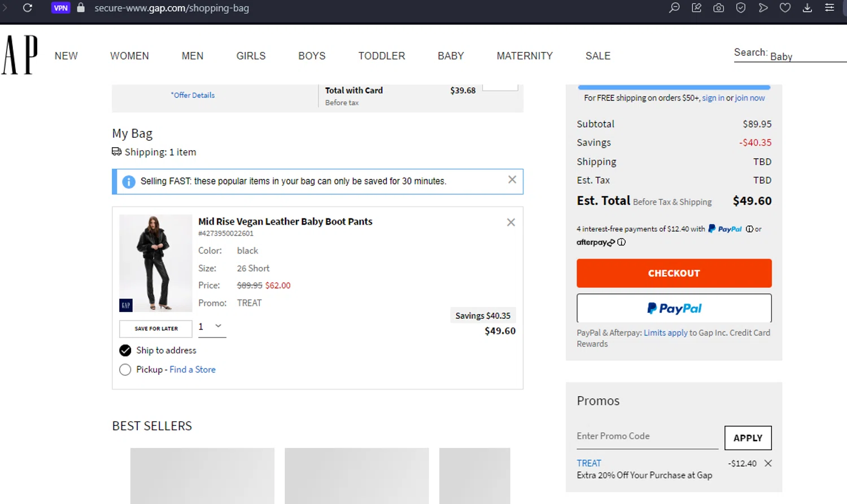Click the send/play arrow icon in toolbar
Image resolution: width=847 pixels, height=504 pixels.
(x=763, y=8)
